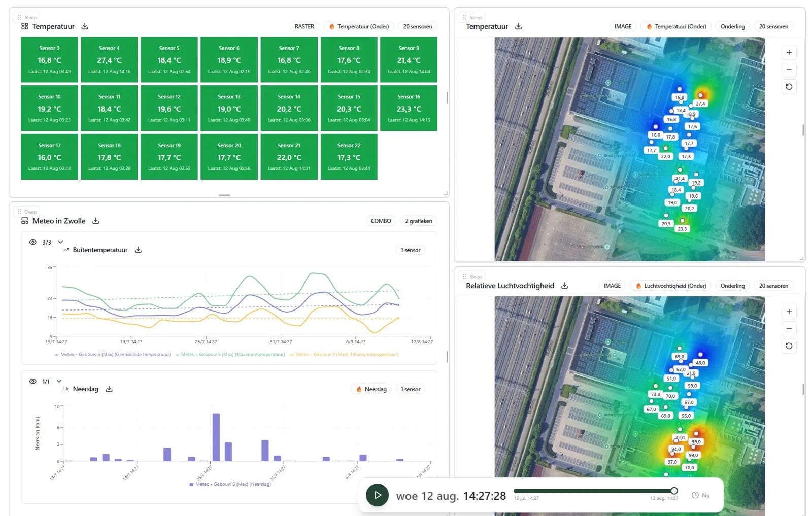This screenshot has height=516, width=812.
Task: Expand the 3/3 series dropdown chevron
Action: pos(60,242)
